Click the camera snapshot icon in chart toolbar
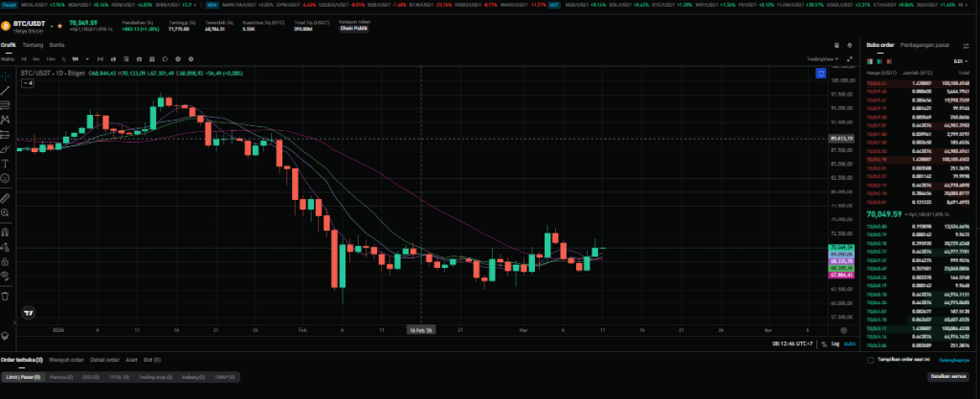The width and height of the screenshot is (980, 399). [837, 46]
